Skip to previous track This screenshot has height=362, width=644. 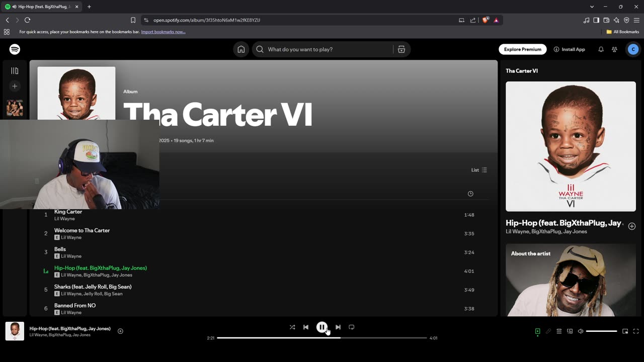[x=306, y=327]
